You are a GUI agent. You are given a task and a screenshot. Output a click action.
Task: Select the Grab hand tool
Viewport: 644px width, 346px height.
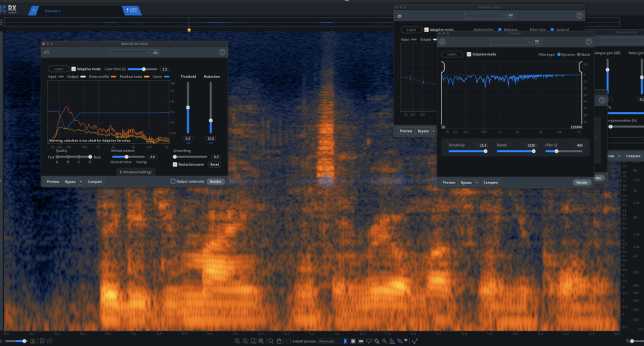click(279, 341)
